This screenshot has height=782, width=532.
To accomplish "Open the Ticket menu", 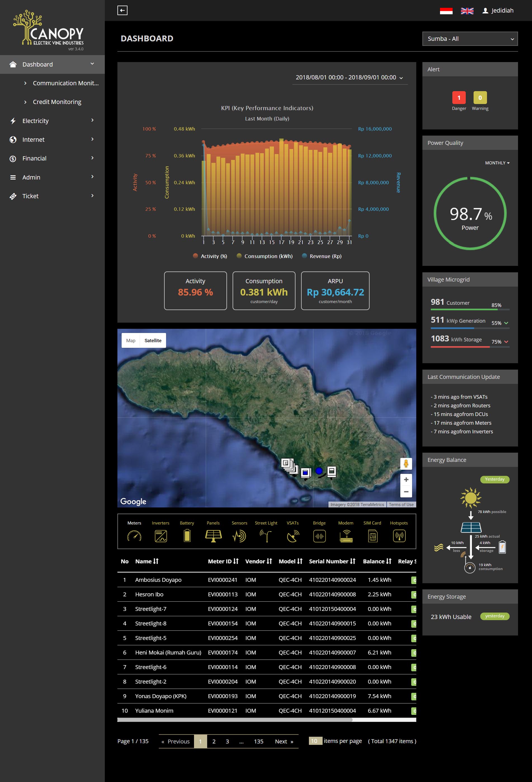I will [52, 196].
